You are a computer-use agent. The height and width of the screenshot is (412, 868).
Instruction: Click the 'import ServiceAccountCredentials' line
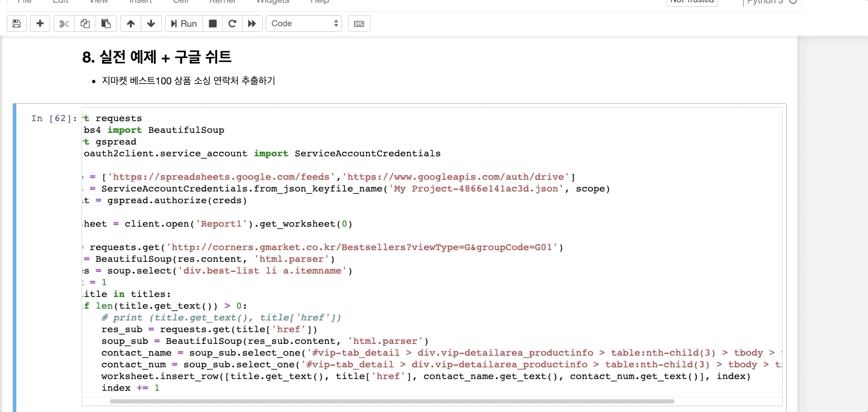pos(262,154)
